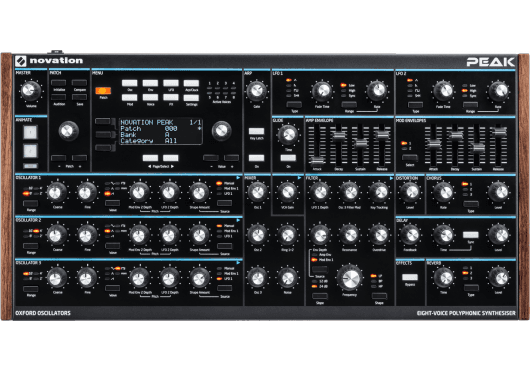
Task: Cycle the Reverb Type button
Action: (x=471, y=288)
